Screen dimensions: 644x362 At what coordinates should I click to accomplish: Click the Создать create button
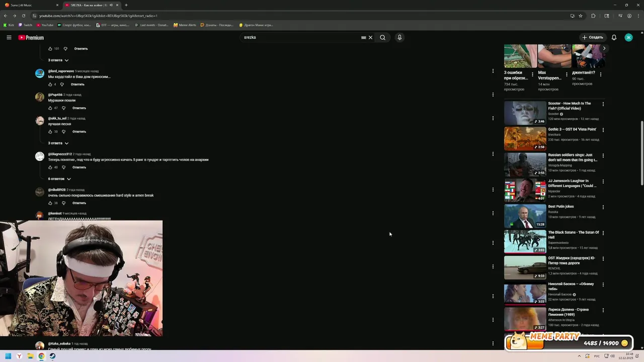[x=592, y=38]
